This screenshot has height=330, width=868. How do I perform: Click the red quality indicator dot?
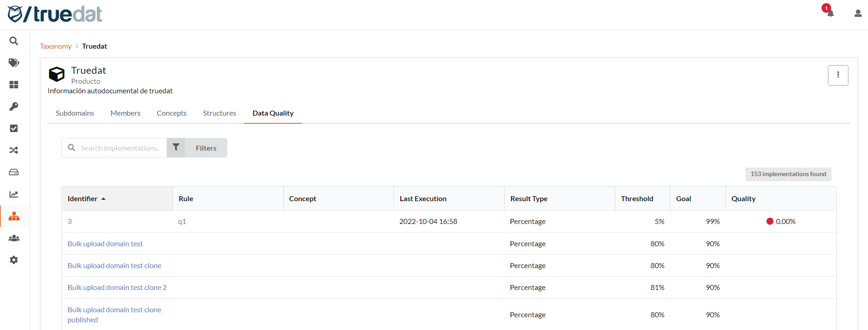coord(770,222)
